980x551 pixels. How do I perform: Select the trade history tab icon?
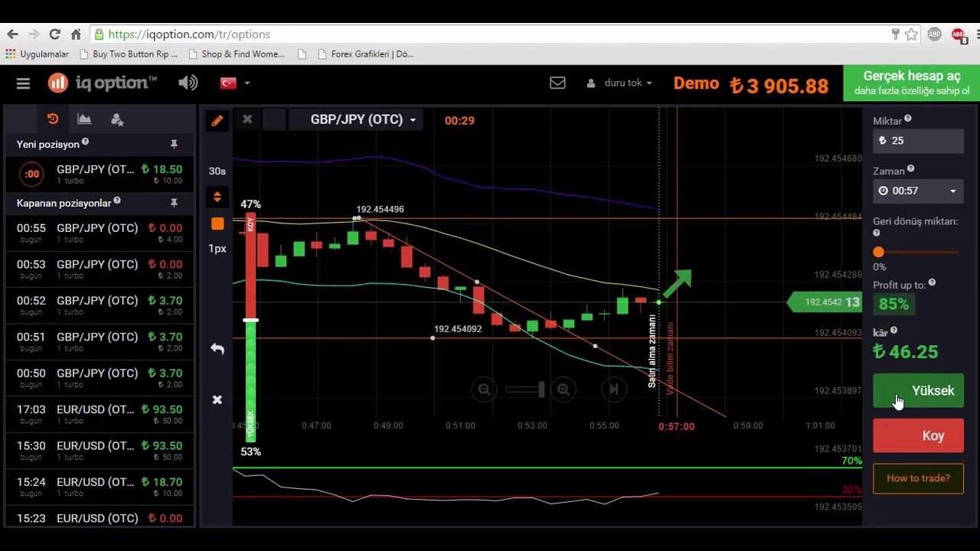[52, 119]
